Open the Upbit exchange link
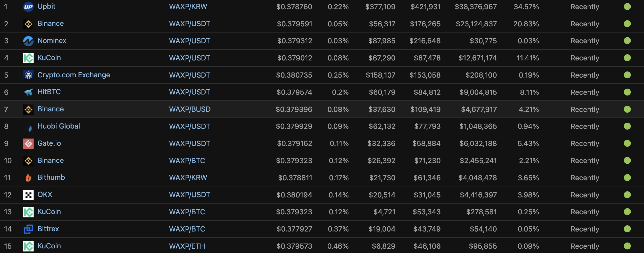 (x=46, y=6)
